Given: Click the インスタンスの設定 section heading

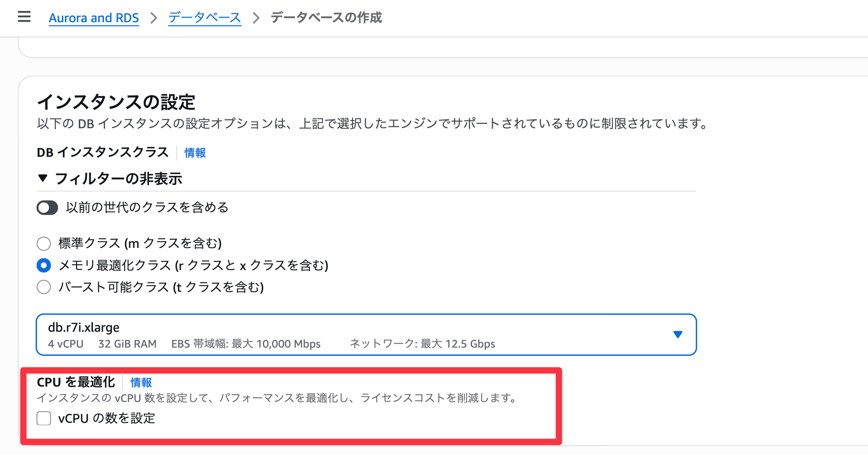Looking at the screenshot, I should [116, 102].
